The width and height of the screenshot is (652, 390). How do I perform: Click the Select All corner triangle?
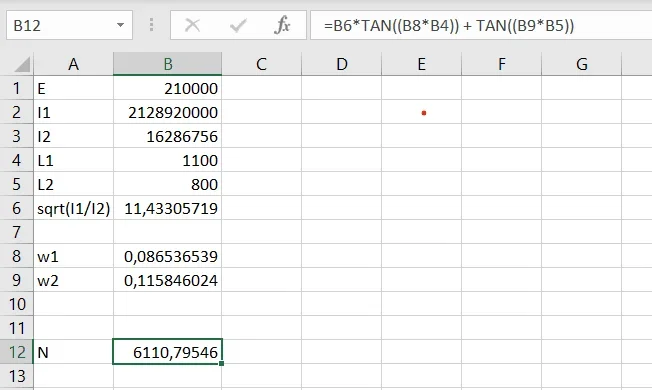[22, 65]
